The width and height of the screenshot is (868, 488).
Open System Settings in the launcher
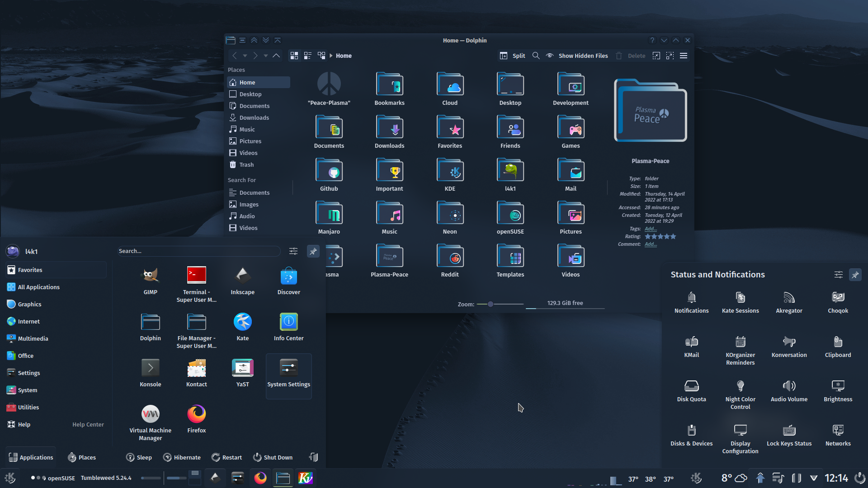point(288,376)
